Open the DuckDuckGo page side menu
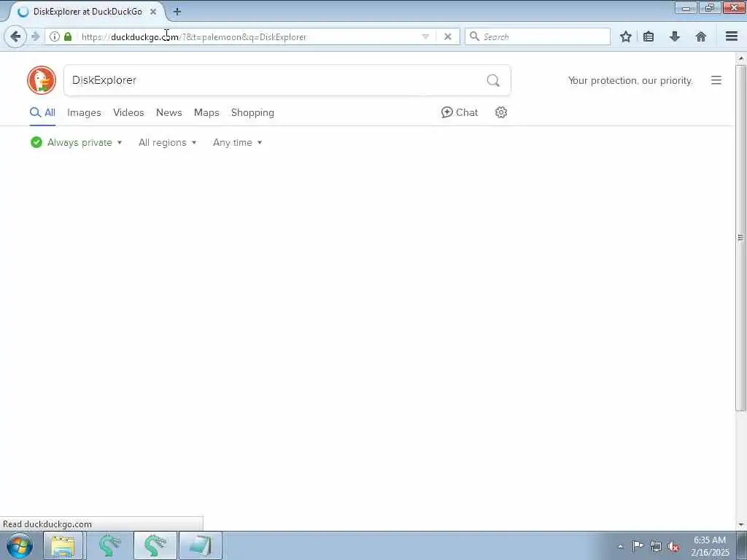 716,80
